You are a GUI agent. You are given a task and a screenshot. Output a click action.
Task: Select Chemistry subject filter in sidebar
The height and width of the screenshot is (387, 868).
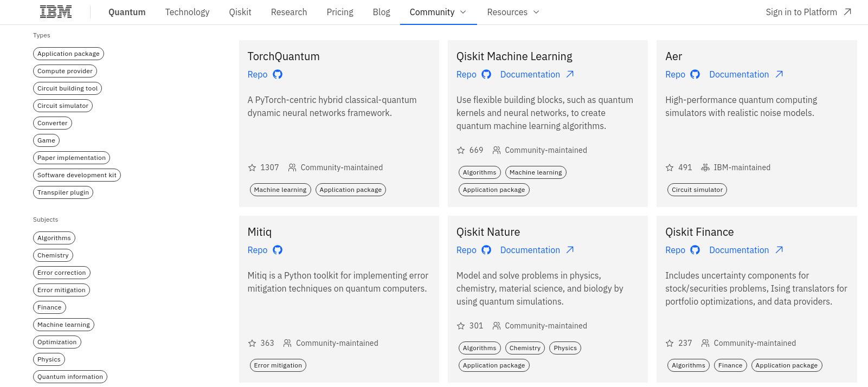pos(53,255)
